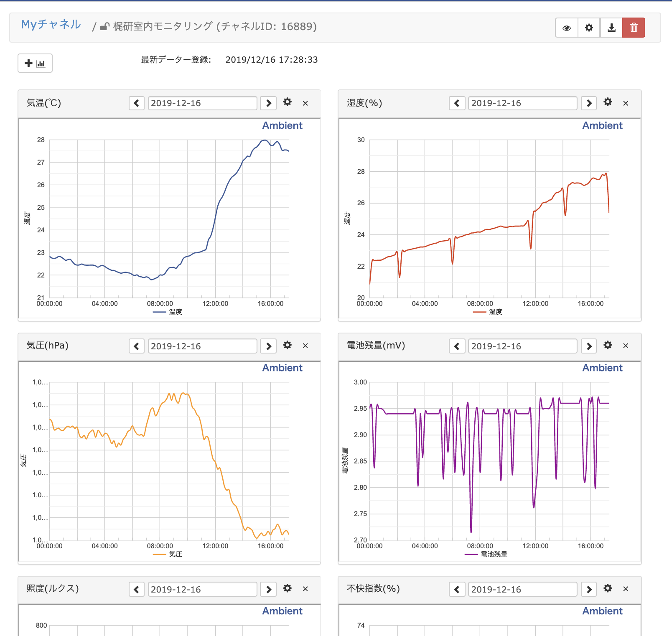Click Ambient link on 不快指数 chart
Screen dimensions: 672x636
click(x=602, y=611)
